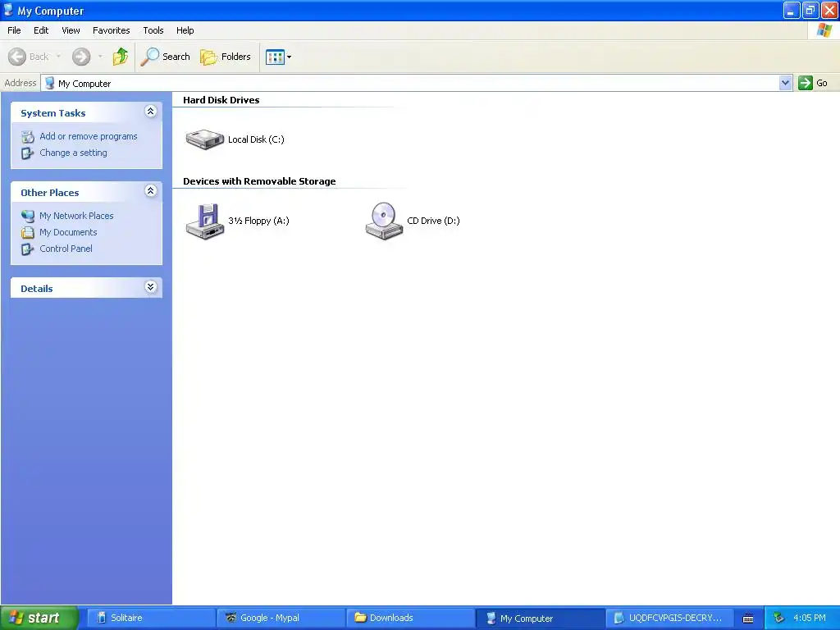Open Add or remove programs link
The image size is (840, 630).
click(89, 136)
